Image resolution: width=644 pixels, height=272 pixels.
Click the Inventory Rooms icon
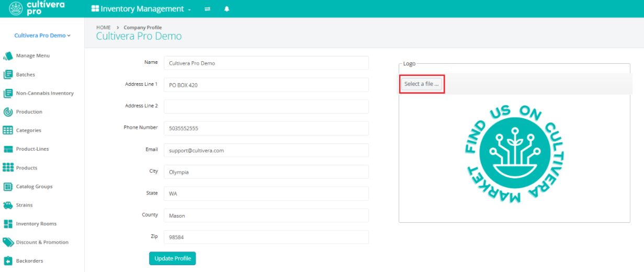tap(8, 224)
